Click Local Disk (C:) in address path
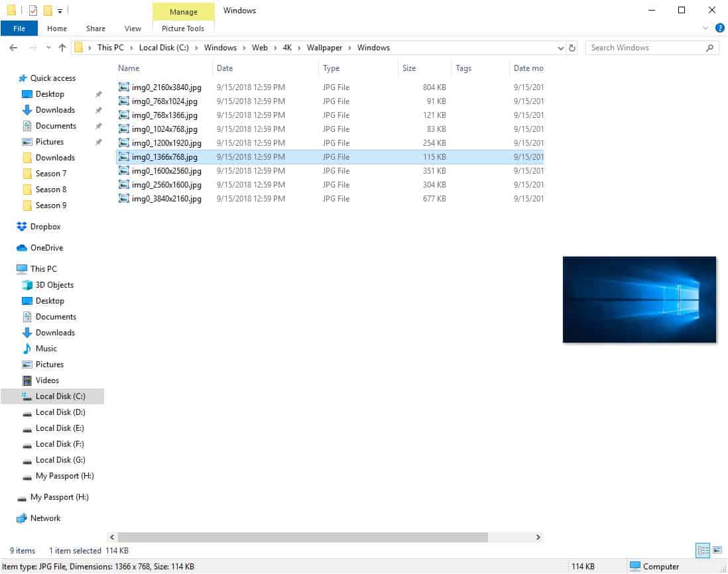Screen dimensions: 728x574 164,48
